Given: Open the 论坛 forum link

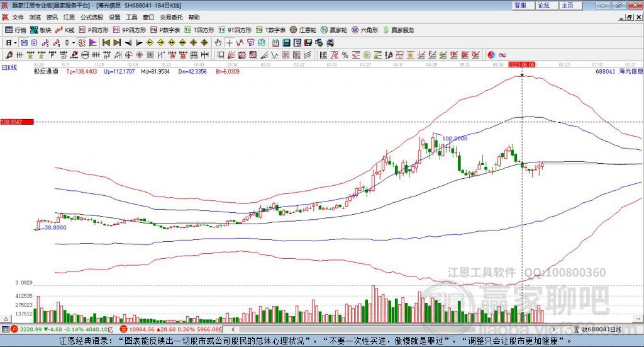Looking at the screenshot, I should 547,5.
